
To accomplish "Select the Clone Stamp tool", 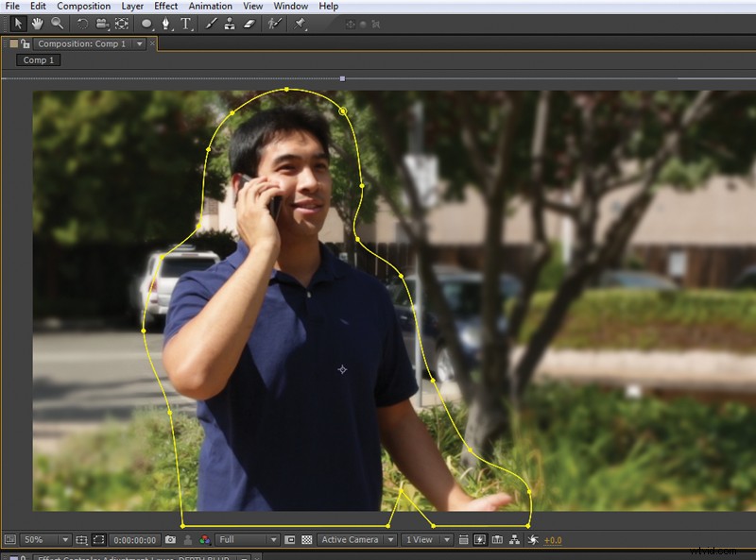I will [227, 24].
